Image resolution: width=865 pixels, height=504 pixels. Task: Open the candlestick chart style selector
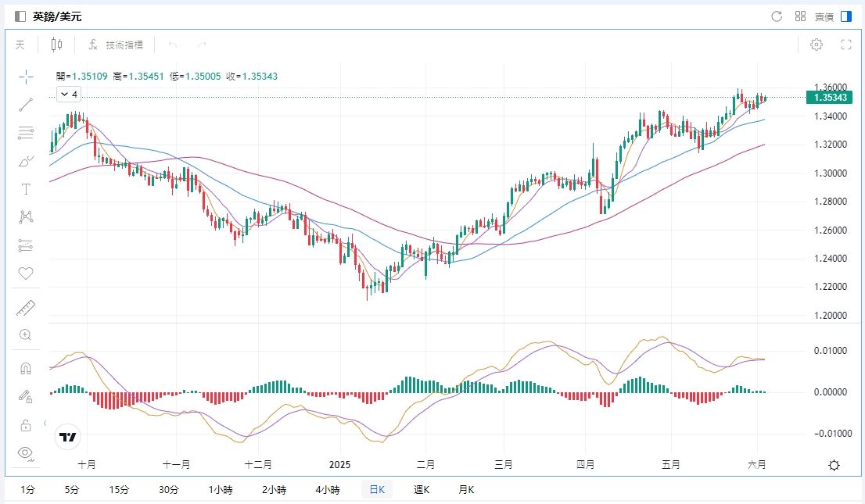(56, 45)
